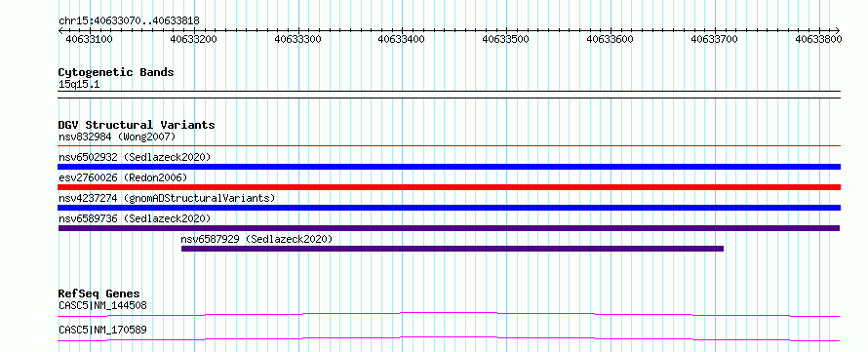
Task: Click ruler position 40633800
Action: (818, 39)
